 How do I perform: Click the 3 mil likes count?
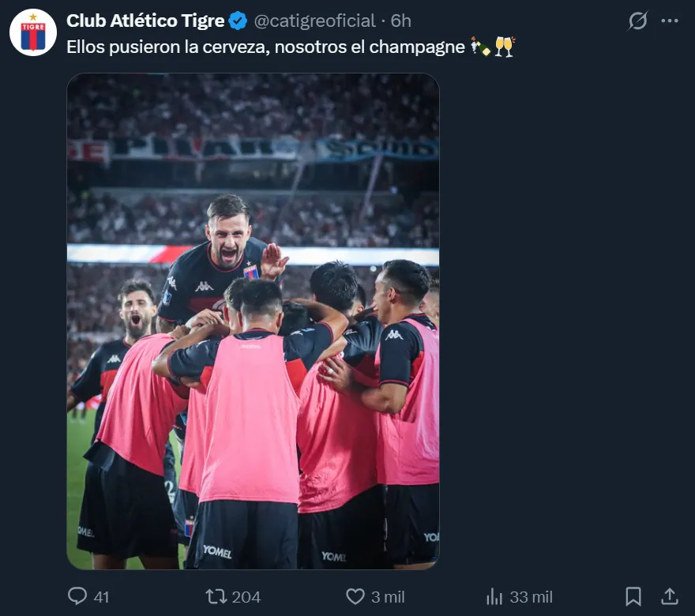click(x=388, y=597)
